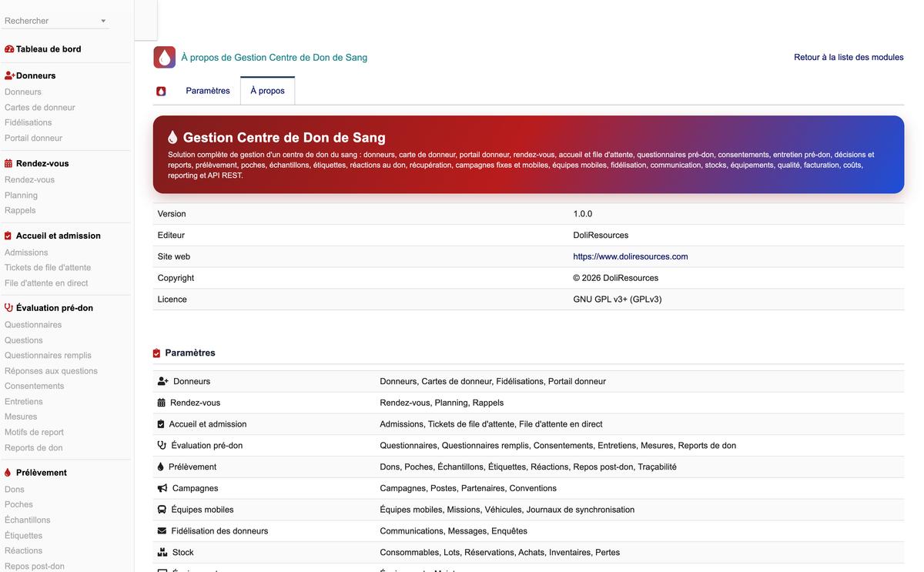924x572 pixels.
Task: Open the Donneurs main menu heading
Action: [36, 76]
